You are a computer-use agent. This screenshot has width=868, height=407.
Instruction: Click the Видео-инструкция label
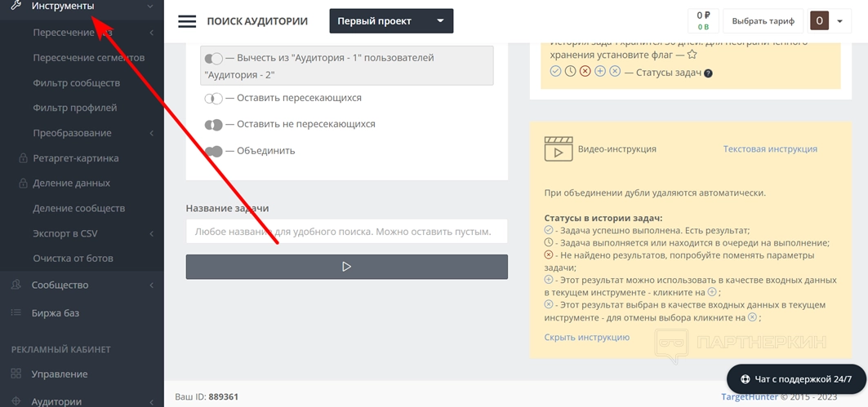617,148
